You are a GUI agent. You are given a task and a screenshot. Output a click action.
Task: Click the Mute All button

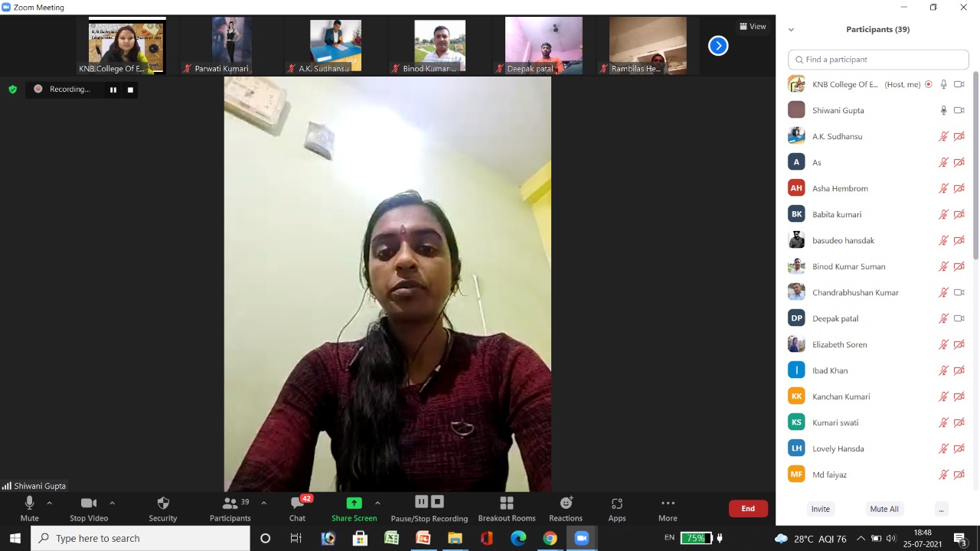[x=884, y=509]
